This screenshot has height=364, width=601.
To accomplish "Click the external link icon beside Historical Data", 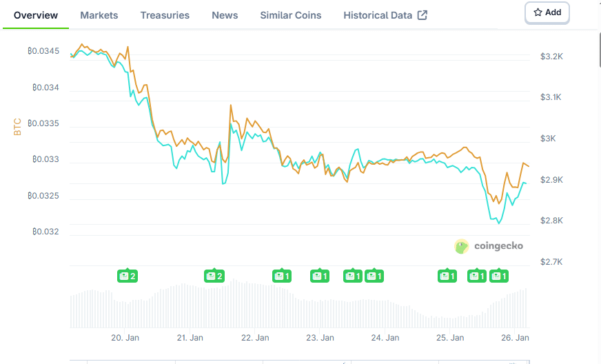I will [422, 15].
